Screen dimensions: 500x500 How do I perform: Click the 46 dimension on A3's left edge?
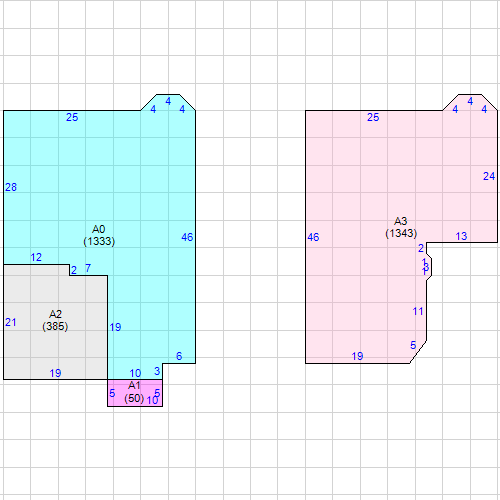tap(313, 237)
